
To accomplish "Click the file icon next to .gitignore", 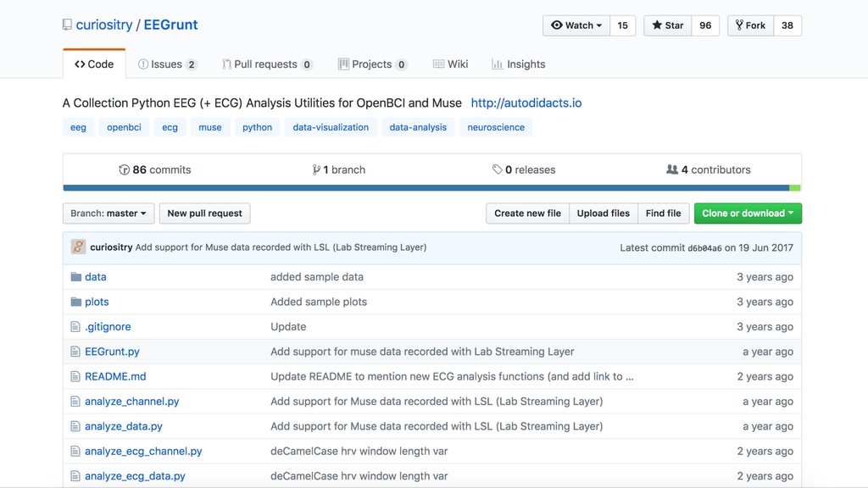I will [x=75, y=327].
